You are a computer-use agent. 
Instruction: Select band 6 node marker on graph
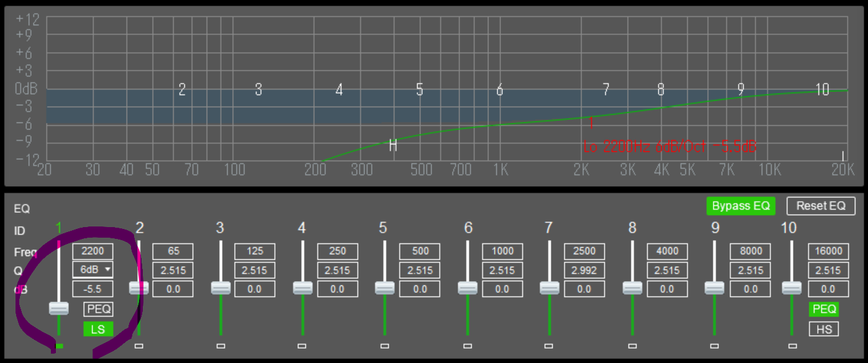point(499,90)
